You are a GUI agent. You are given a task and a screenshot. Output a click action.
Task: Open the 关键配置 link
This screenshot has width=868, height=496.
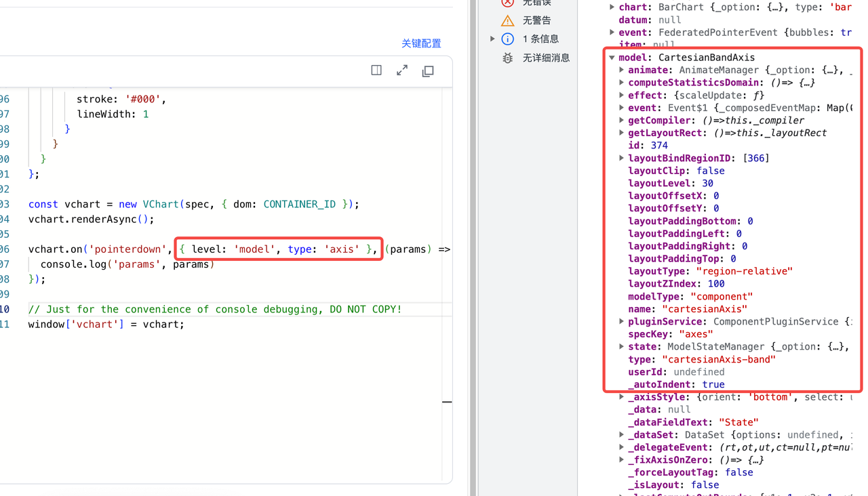(421, 43)
